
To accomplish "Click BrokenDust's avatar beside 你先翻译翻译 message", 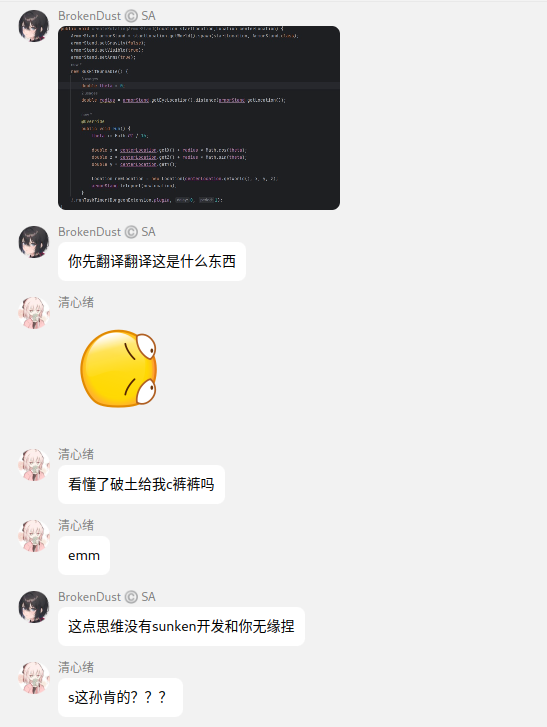I will click(x=33, y=242).
